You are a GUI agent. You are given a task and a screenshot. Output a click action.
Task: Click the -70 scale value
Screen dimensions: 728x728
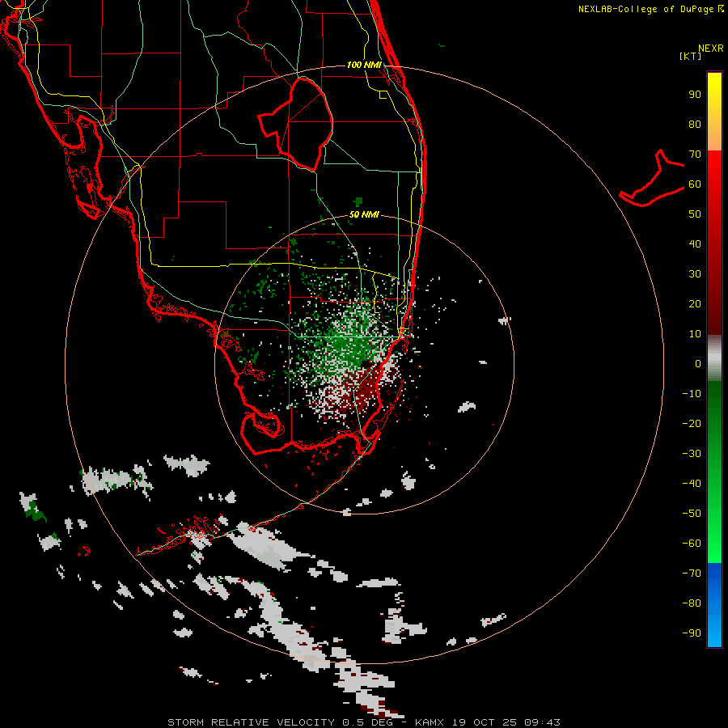[x=692, y=573]
